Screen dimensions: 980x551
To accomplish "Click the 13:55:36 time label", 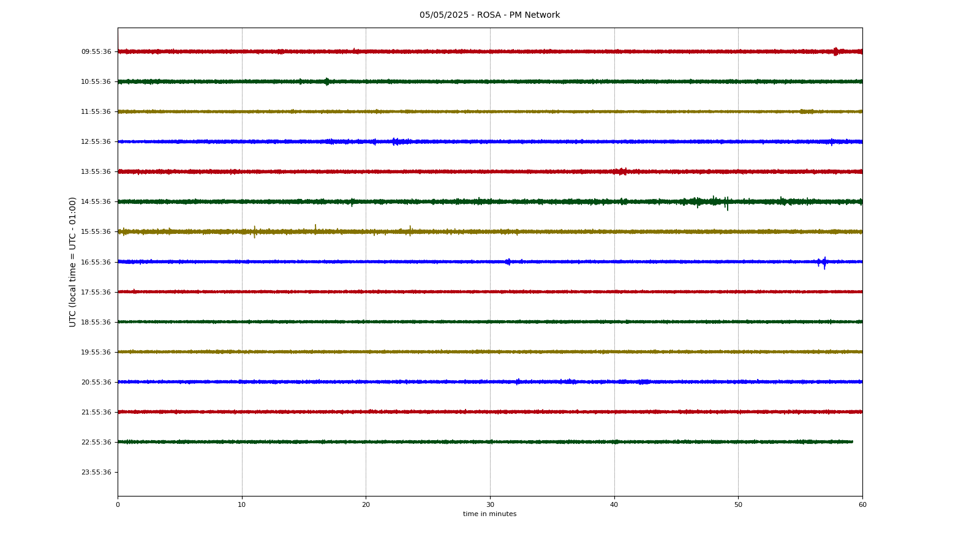I will (96, 172).
